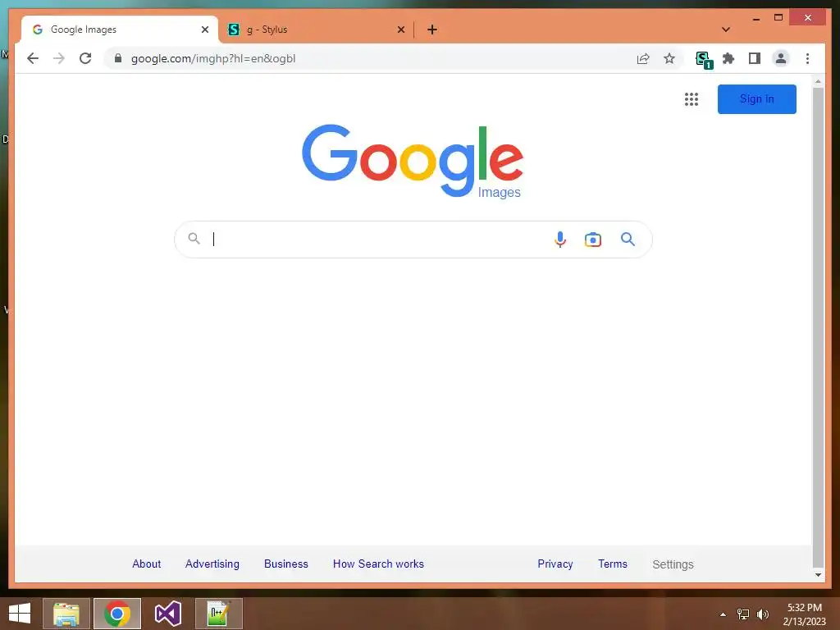Click the scrollbar down arrow

818,575
